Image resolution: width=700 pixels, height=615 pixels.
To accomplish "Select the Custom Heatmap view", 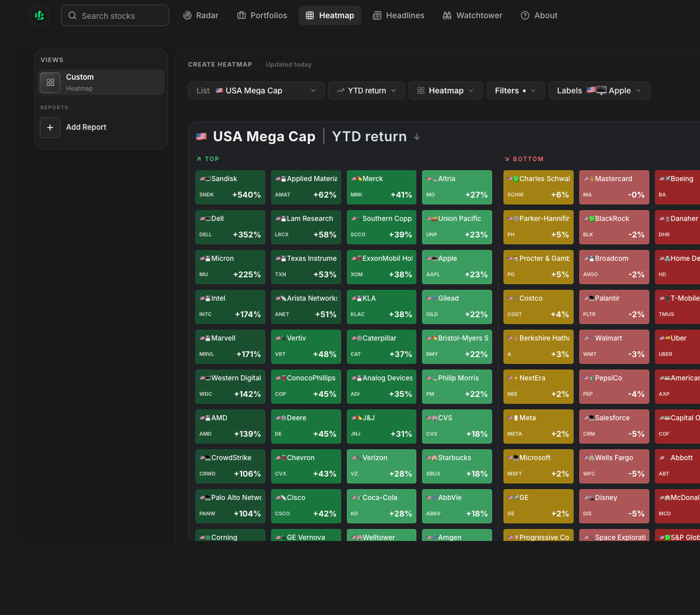I will [x=101, y=82].
